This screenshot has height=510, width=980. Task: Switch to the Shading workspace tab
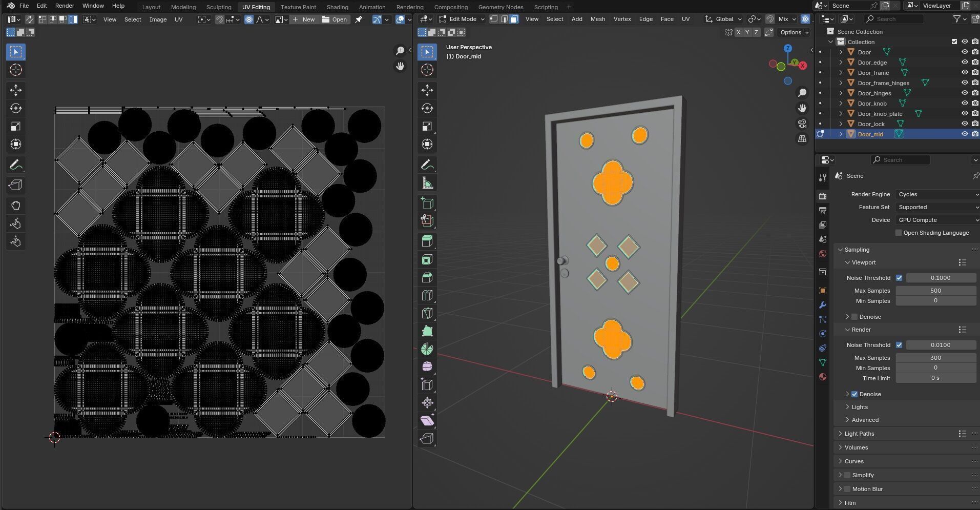[337, 7]
